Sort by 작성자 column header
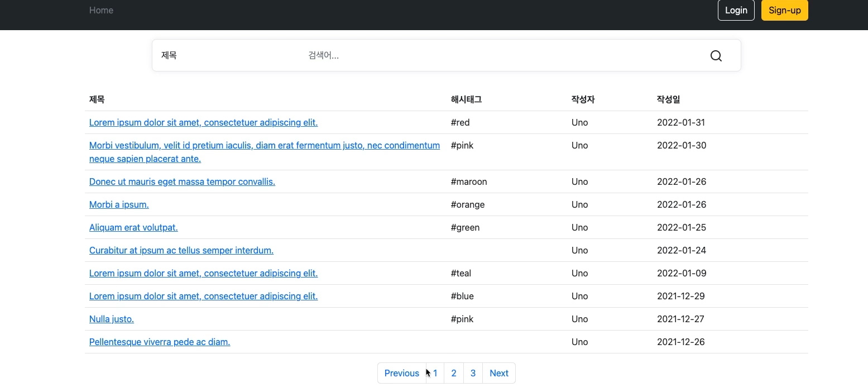868x392 pixels. (x=583, y=99)
